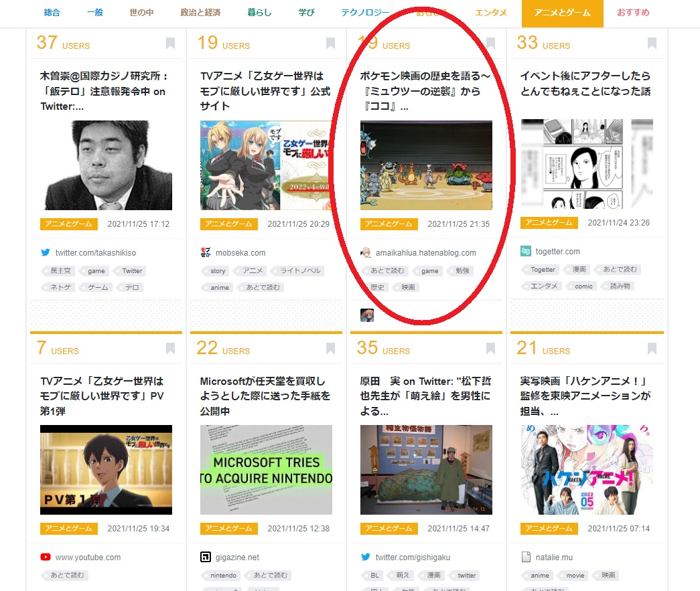
Task: Click the togetter.com site favicon
Action: pos(526,251)
